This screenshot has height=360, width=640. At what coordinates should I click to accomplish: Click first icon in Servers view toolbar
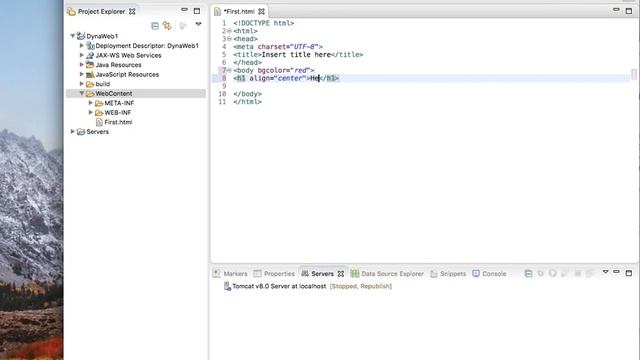tap(528, 273)
